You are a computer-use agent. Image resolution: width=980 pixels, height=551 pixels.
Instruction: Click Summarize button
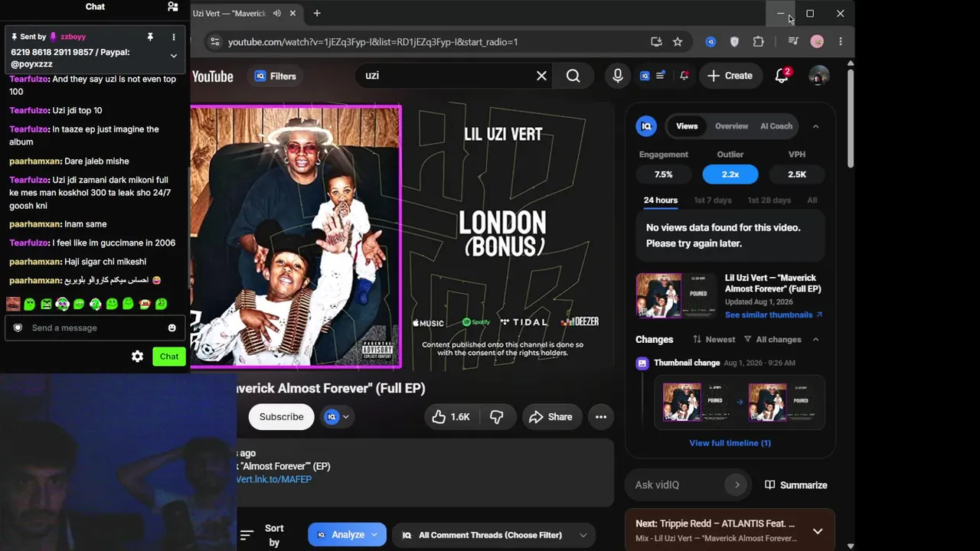click(x=796, y=485)
